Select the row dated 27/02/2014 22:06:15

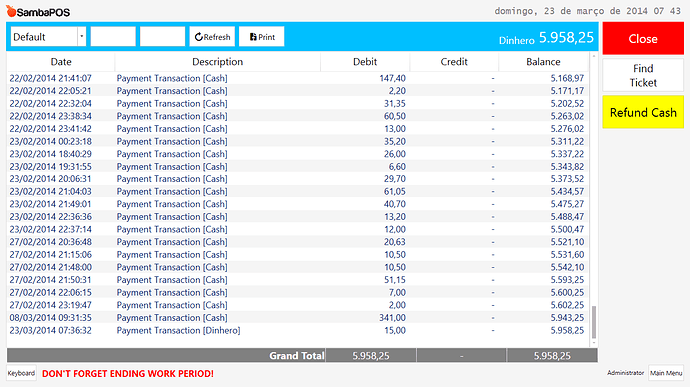click(297, 292)
